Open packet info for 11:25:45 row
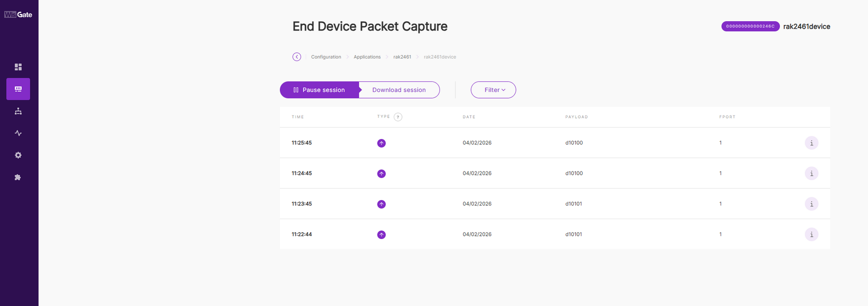Viewport: 868px width, 306px height. [811, 143]
